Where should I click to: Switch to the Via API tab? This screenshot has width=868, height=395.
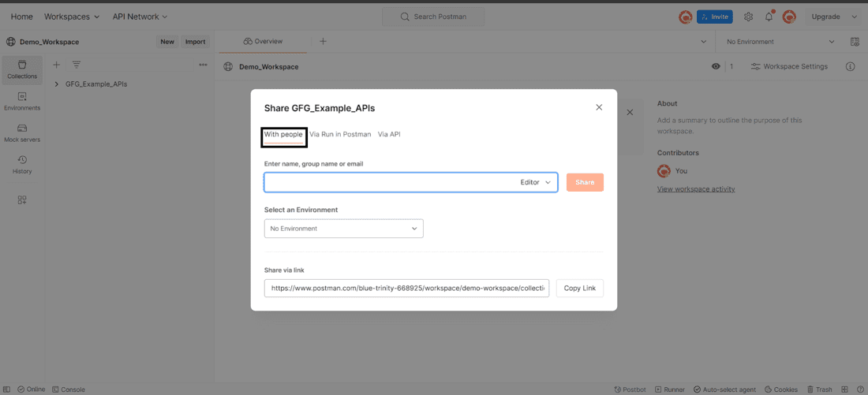click(x=389, y=135)
